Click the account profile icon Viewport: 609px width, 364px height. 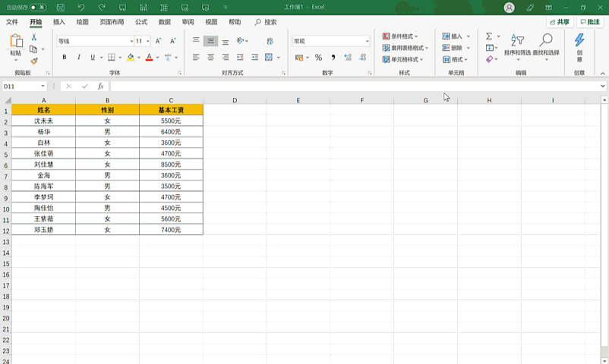tap(510, 8)
